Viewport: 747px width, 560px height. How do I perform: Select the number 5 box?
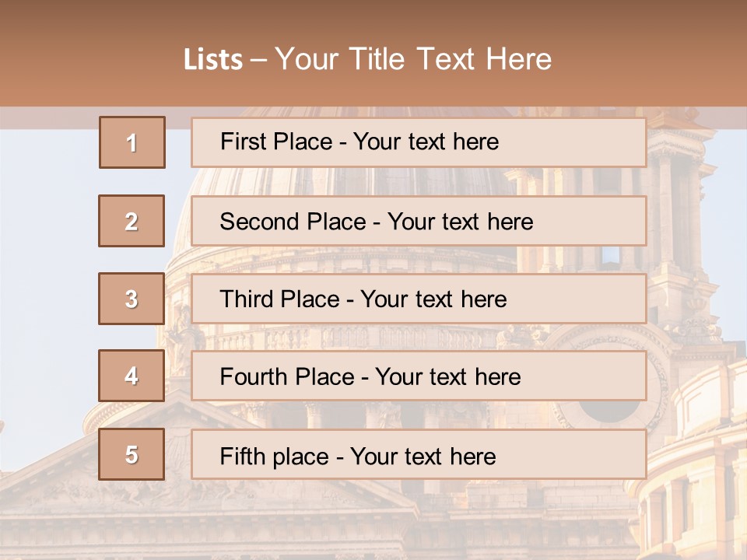point(132,454)
